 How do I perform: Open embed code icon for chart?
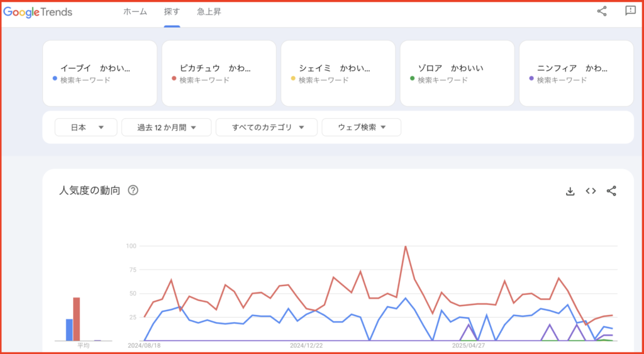(591, 191)
